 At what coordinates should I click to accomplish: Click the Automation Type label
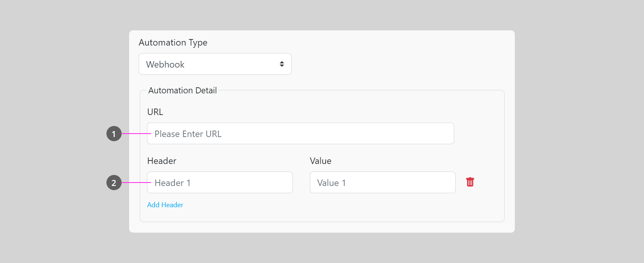[173, 43]
